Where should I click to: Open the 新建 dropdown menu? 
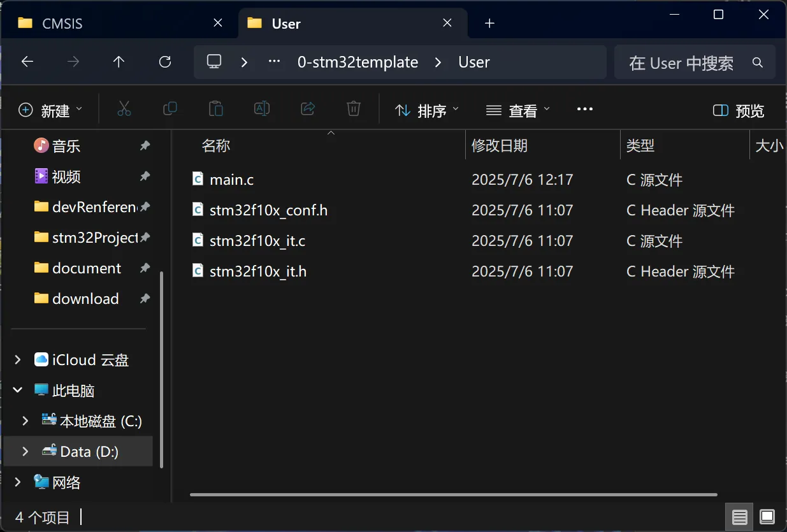coord(50,110)
